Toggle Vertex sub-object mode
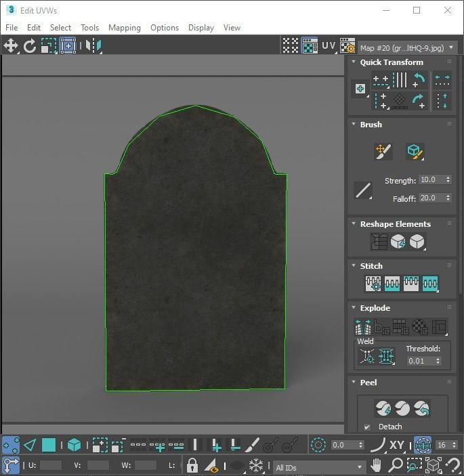This screenshot has width=464, height=476. point(11,445)
